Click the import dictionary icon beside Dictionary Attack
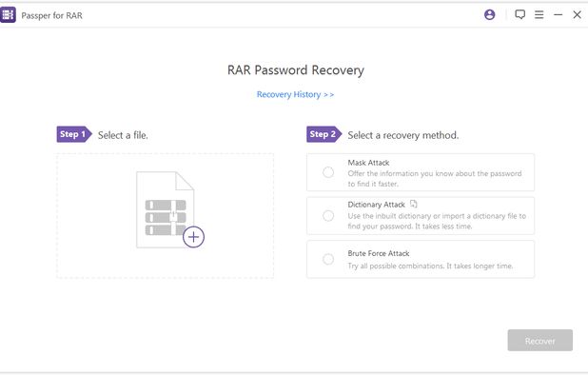The height and width of the screenshot is (375, 588). 413,204
